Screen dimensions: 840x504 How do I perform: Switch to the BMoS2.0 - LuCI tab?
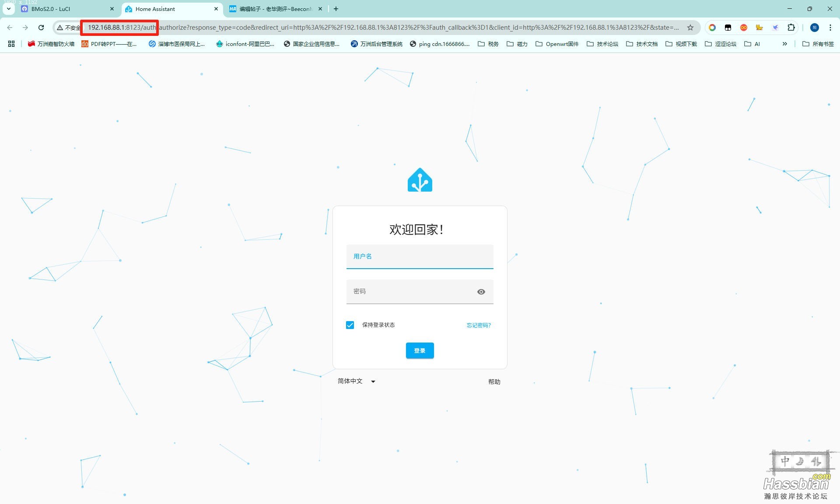pos(68,9)
